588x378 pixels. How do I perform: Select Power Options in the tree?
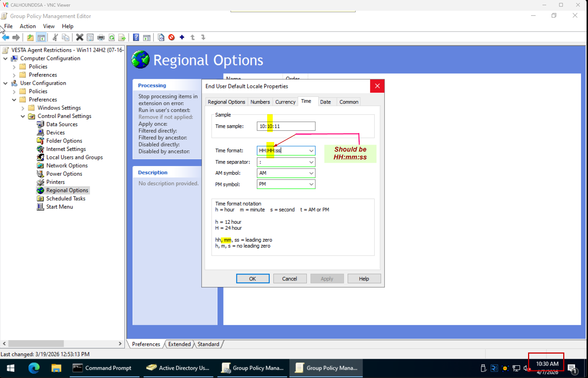[64, 174]
